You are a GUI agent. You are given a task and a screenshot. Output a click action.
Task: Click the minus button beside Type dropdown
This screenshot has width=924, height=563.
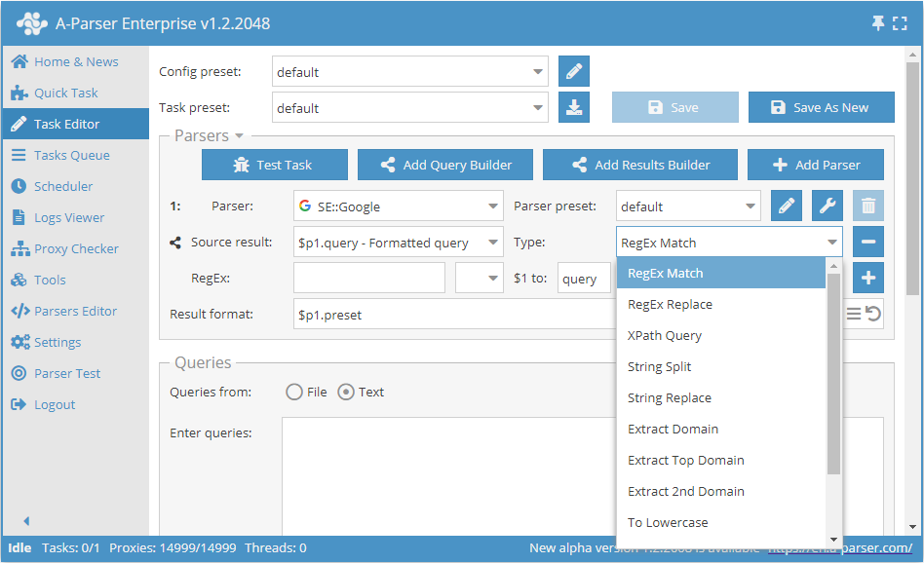point(868,242)
